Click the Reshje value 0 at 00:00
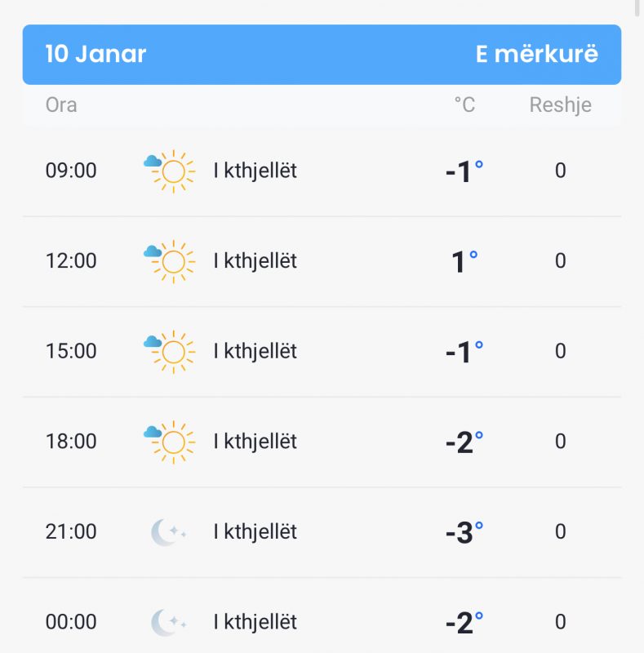The width and height of the screenshot is (644, 653). coord(560,622)
